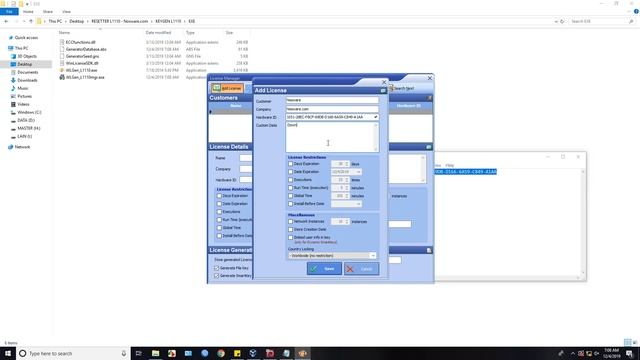The image size is (640, 360).
Task: Expand the address bar history dropdown
Action: click(556, 21)
